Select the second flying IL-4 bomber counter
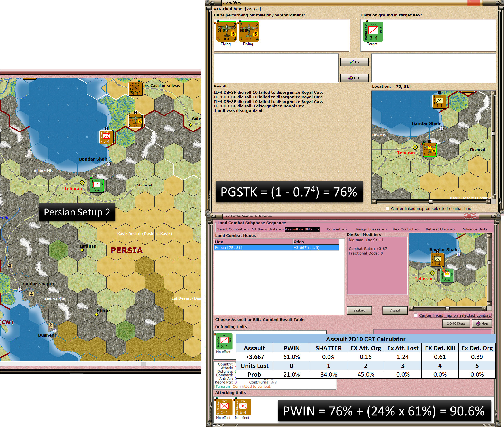This screenshot has width=504, height=427. pyautogui.click(x=249, y=31)
